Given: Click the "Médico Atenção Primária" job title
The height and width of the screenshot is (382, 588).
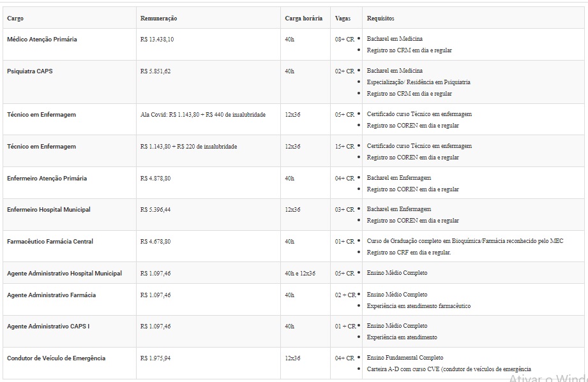Looking at the screenshot, I should 42,40.
